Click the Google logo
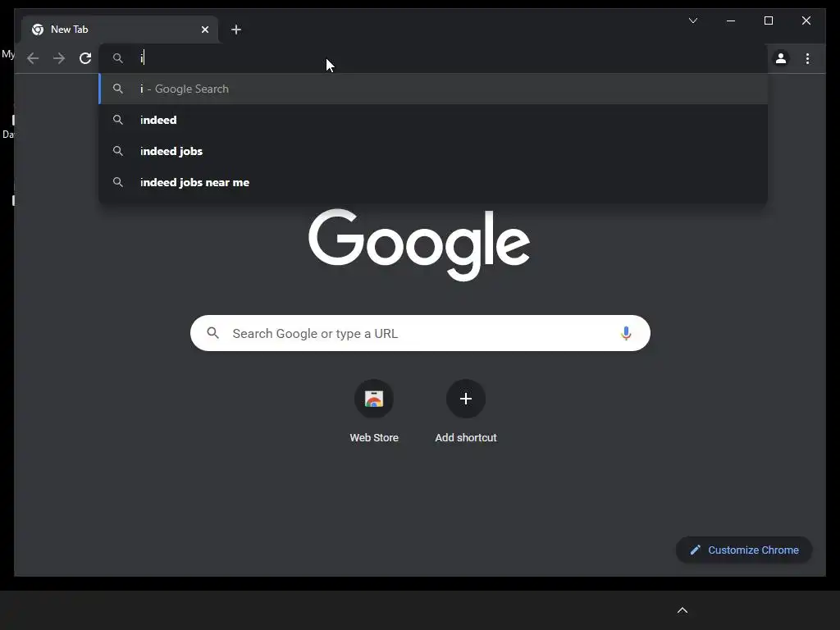The height and width of the screenshot is (630, 840). point(419,244)
